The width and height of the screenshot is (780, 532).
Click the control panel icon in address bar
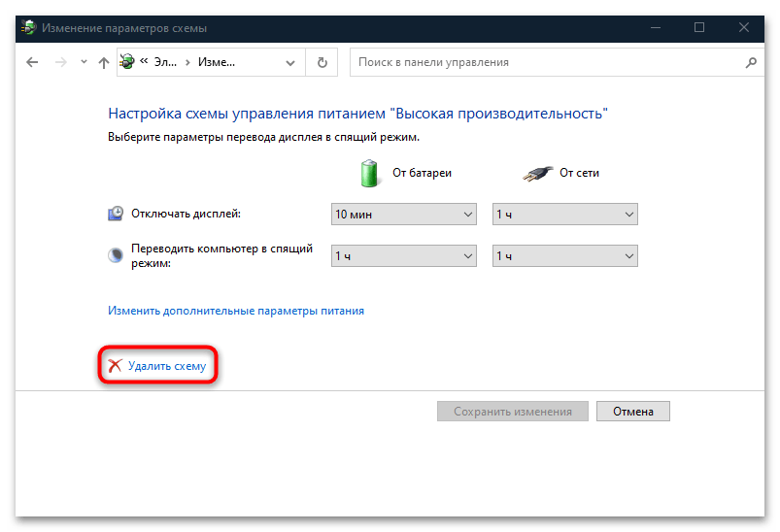point(128,62)
